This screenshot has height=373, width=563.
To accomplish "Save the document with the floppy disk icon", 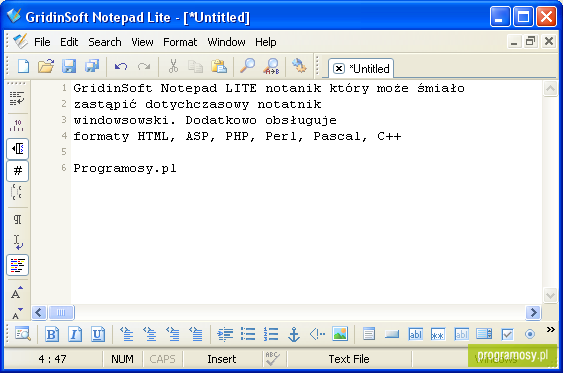I will [69, 66].
